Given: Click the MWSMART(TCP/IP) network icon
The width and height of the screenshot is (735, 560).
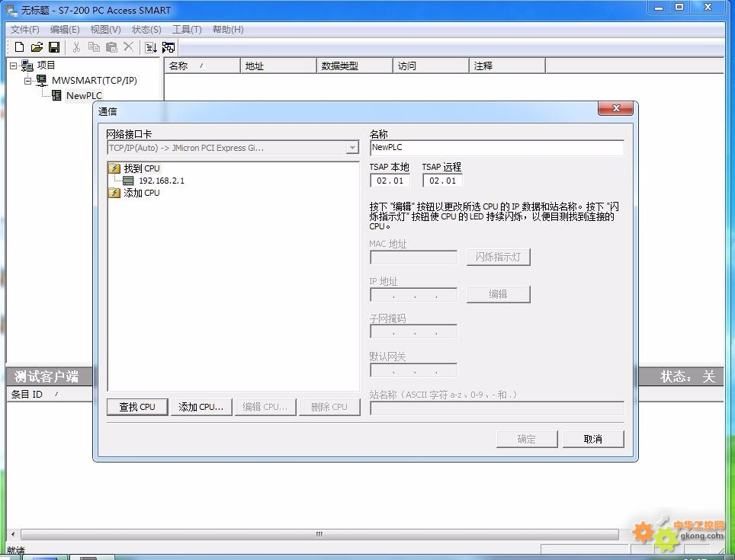Looking at the screenshot, I should tap(42, 81).
